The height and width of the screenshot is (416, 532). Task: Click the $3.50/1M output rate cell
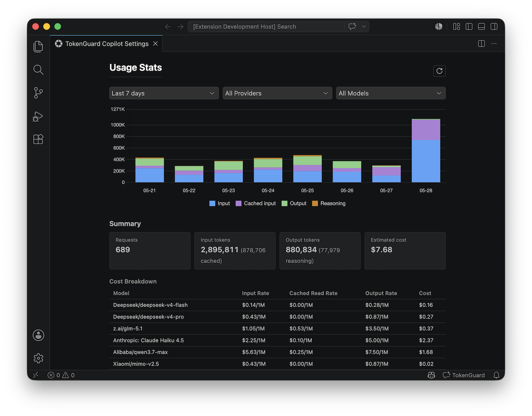[377, 329]
